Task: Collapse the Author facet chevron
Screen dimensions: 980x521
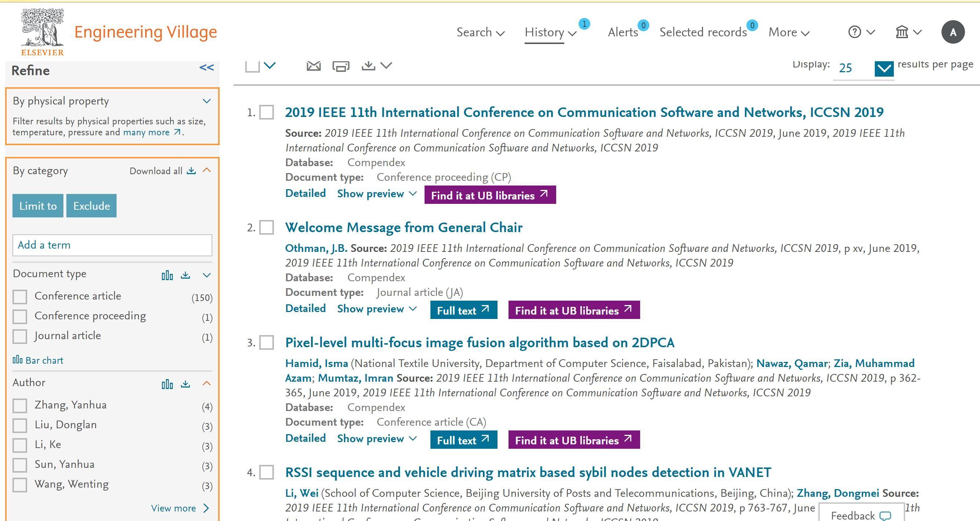Action: coord(206,383)
